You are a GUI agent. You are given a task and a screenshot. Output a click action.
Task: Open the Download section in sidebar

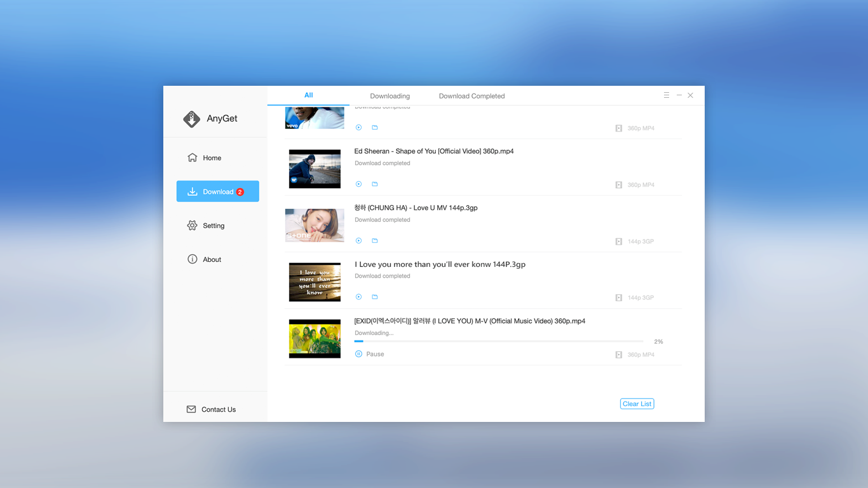pyautogui.click(x=218, y=191)
